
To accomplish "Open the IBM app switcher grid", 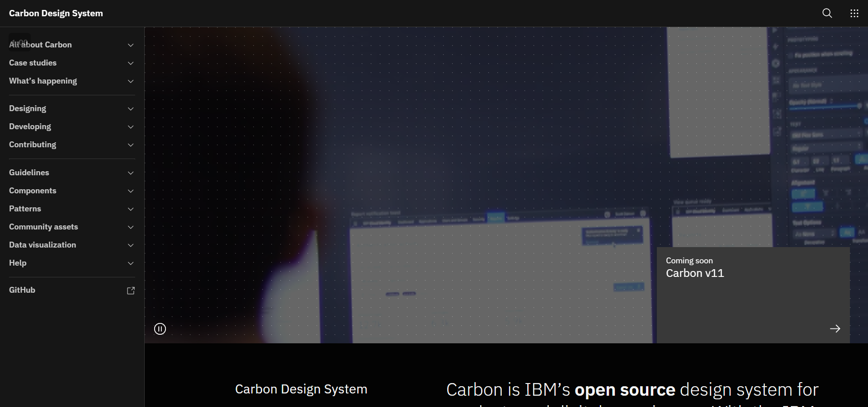I will coord(854,13).
